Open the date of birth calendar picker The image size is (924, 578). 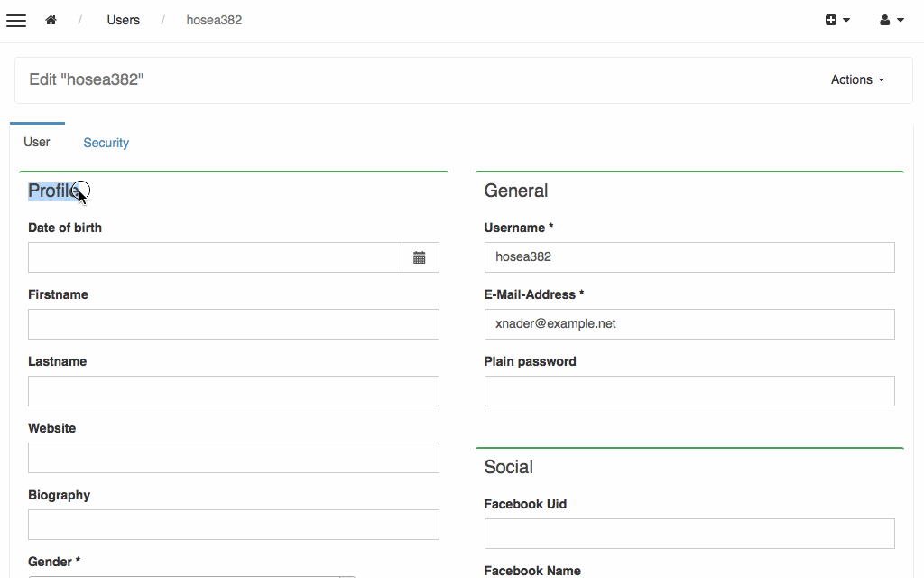(x=420, y=257)
